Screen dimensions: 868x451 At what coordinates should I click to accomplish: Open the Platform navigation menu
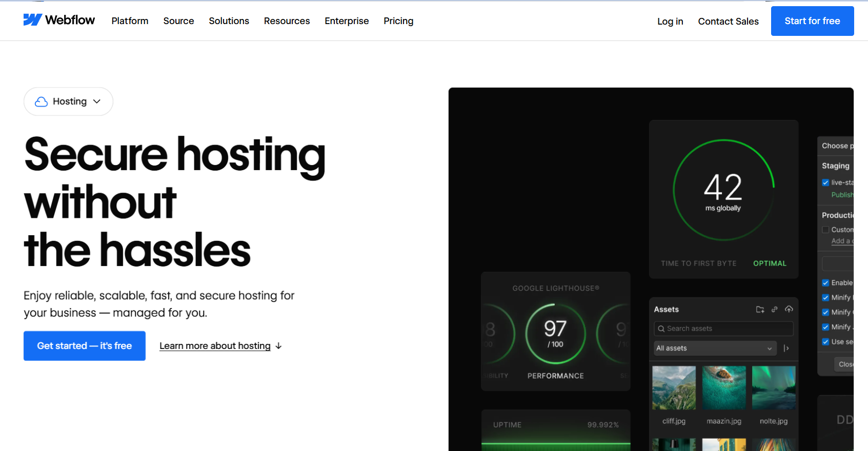pos(130,21)
